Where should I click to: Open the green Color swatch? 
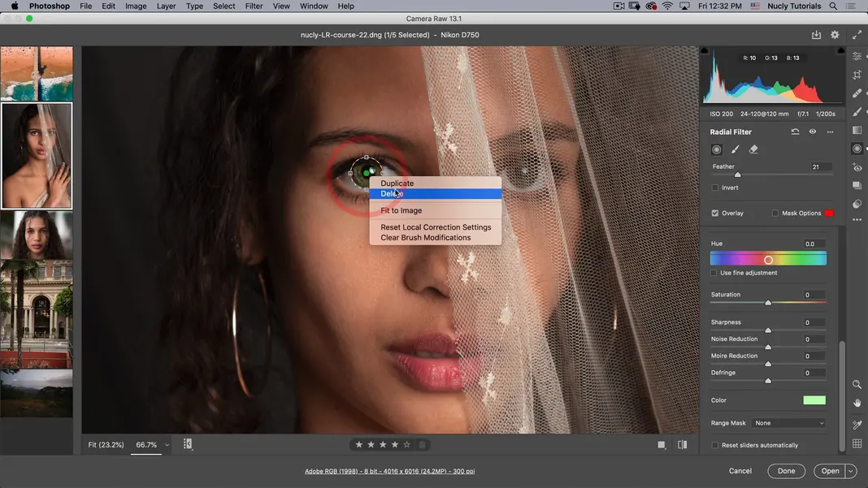pyautogui.click(x=814, y=400)
